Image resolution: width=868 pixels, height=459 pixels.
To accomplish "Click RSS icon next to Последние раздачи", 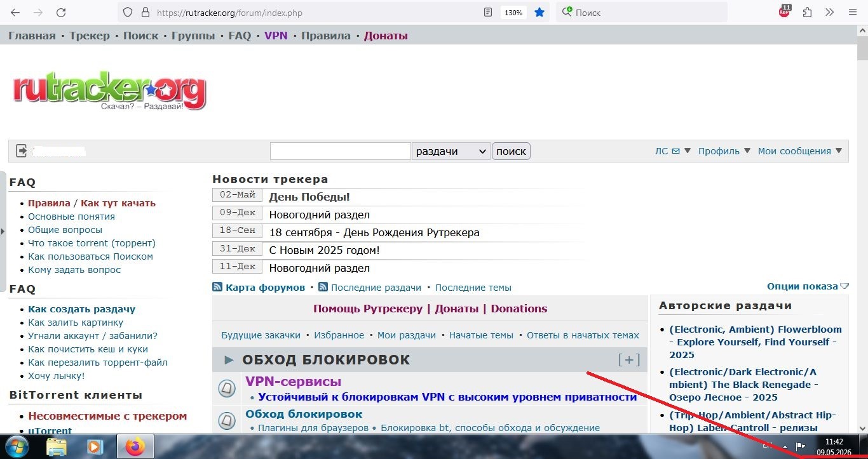I will click(323, 287).
